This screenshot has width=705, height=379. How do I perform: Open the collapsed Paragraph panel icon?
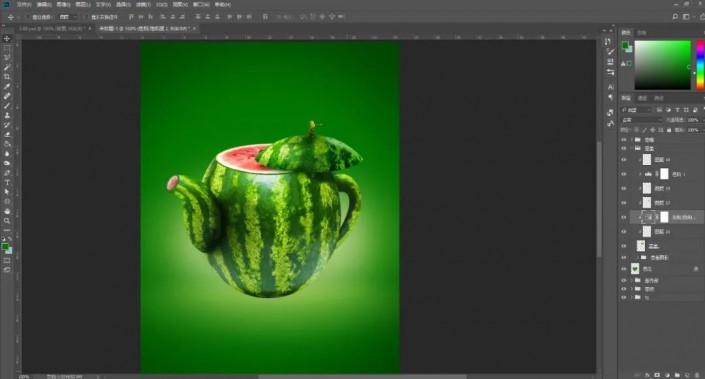pyautogui.click(x=610, y=97)
